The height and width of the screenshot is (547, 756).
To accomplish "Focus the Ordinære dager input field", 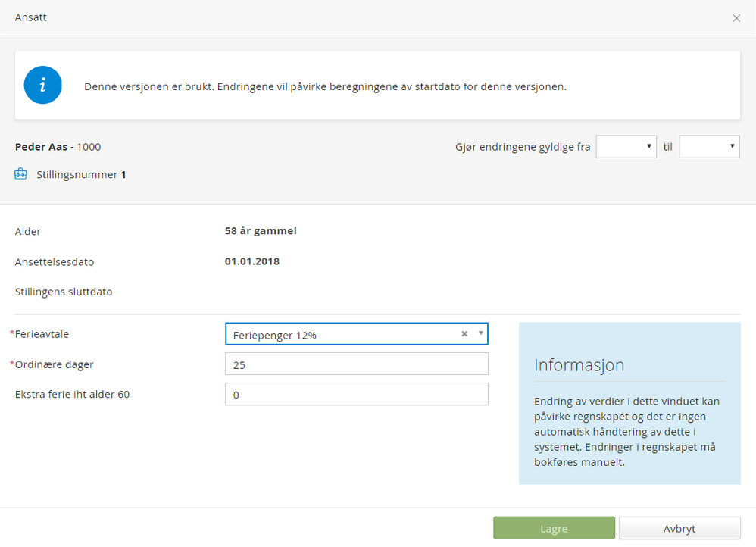I will [x=356, y=364].
